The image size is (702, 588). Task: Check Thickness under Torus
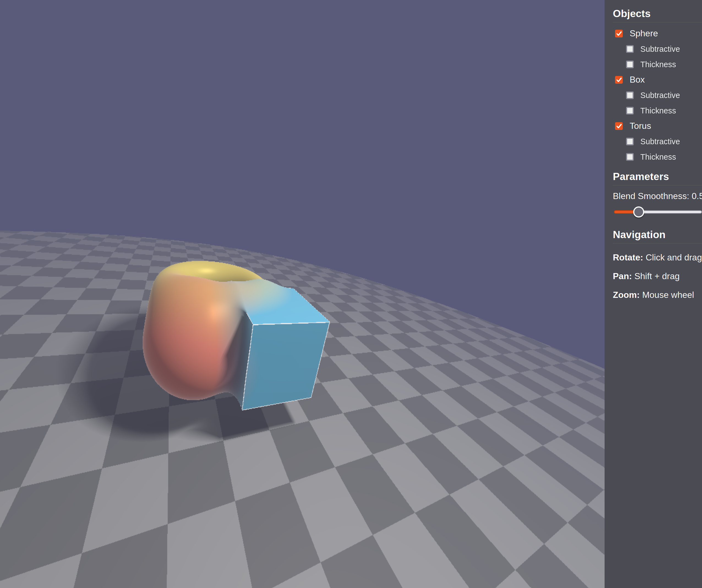630,157
